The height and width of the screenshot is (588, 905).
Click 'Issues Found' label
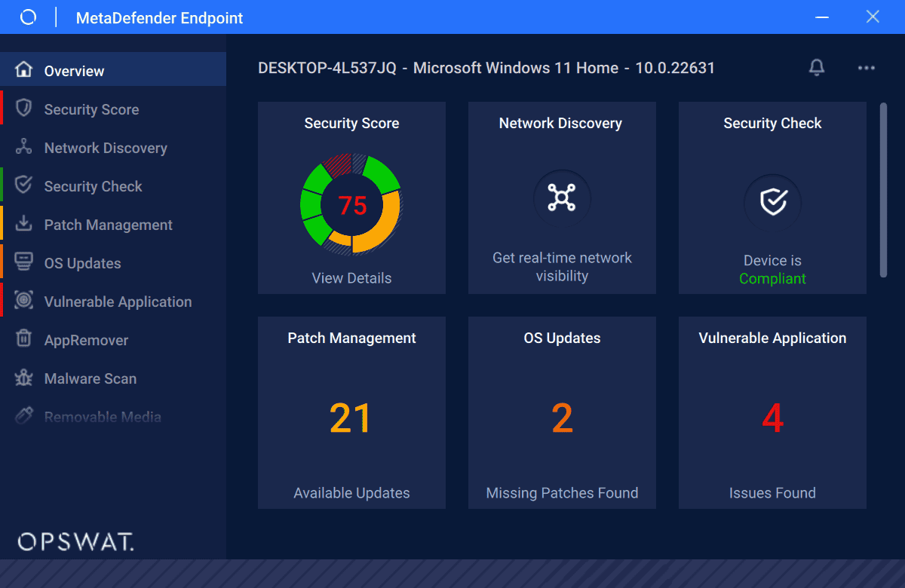click(772, 493)
